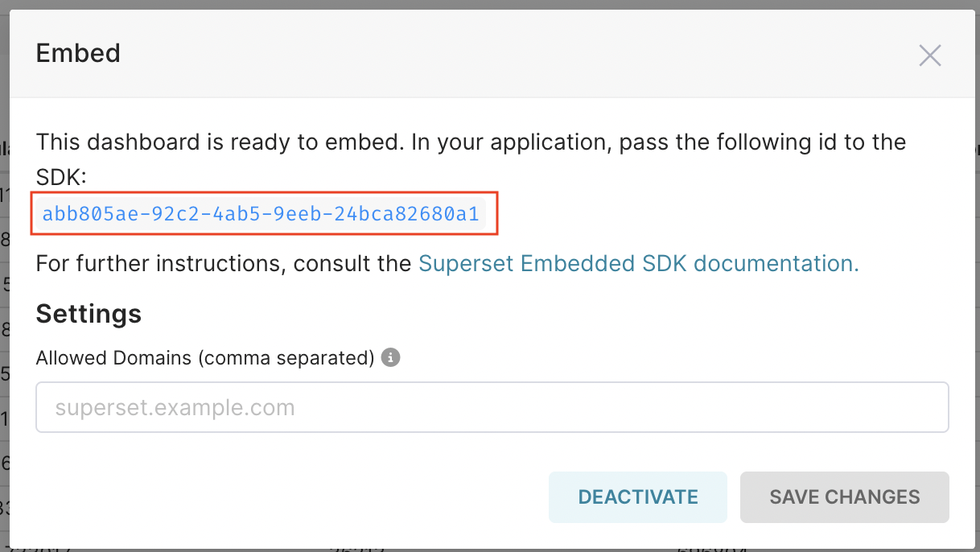The height and width of the screenshot is (552, 980).
Task: Copy the id abb805ae-92c2-4ab5-9eeb-24bca82680a1
Action: coord(263,213)
